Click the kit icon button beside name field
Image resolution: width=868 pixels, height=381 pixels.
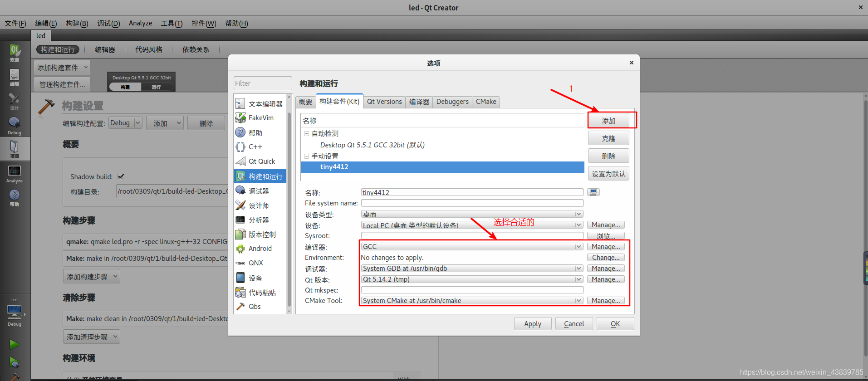click(593, 192)
